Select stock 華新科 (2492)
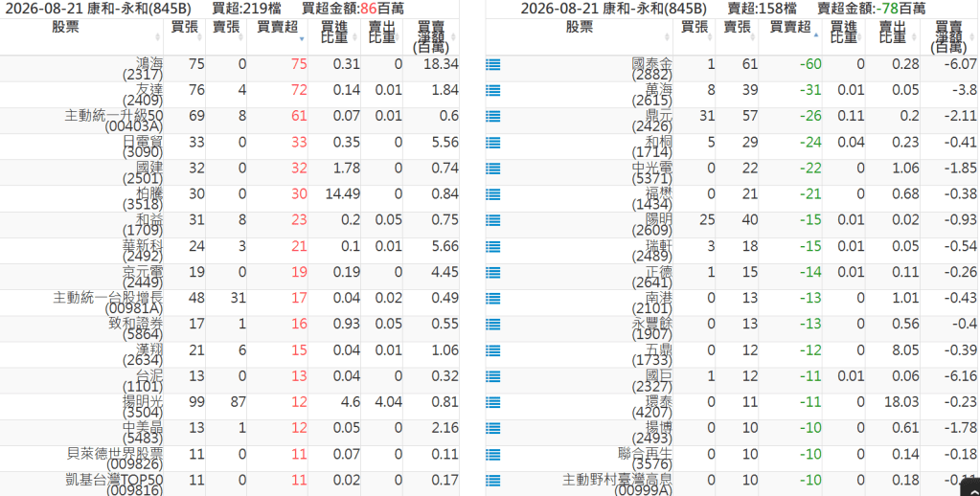Viewport: 980px width, 496px height. point(143,251)
